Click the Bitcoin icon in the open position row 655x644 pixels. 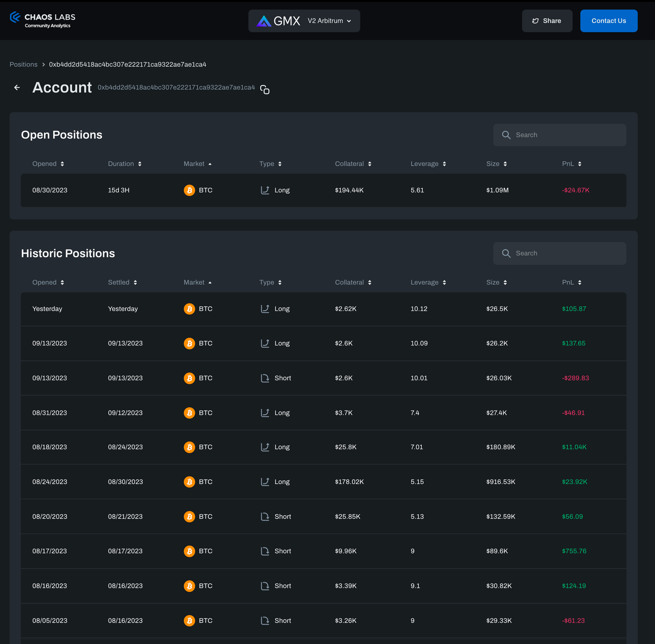pyautogui.click(x=189, y=190)
